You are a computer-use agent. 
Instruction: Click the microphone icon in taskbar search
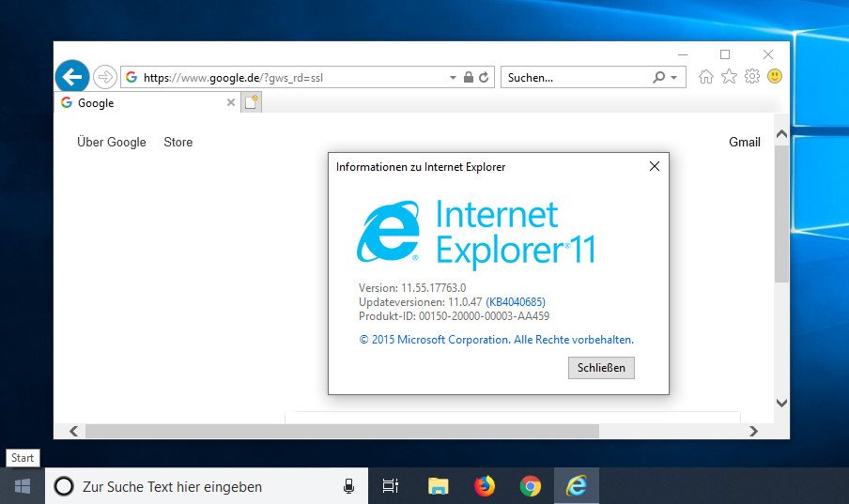[x=348, y=486]
